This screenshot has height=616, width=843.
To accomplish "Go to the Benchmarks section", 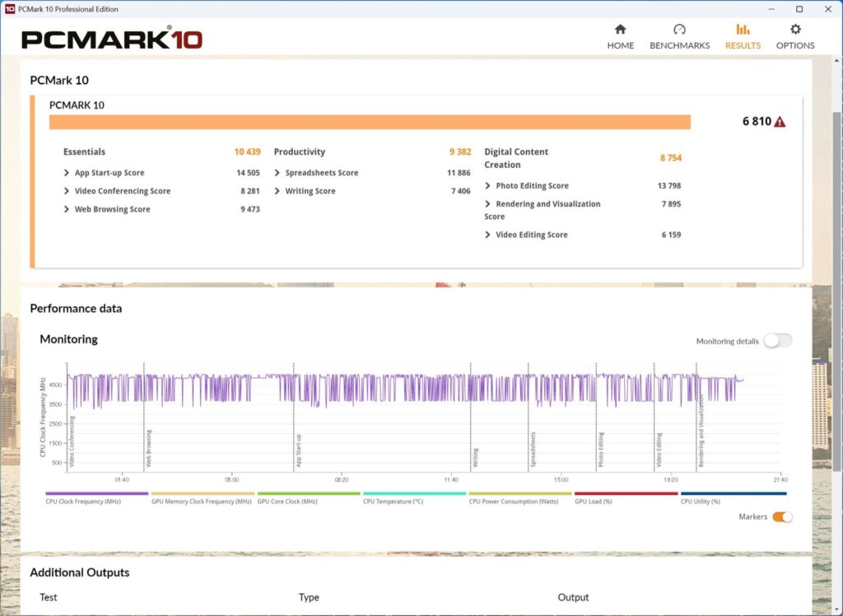I will pyautogui.click(x=679, y=37).
